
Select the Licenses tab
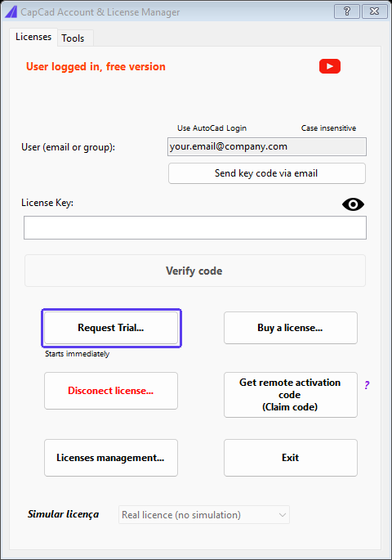pos(33,37)
